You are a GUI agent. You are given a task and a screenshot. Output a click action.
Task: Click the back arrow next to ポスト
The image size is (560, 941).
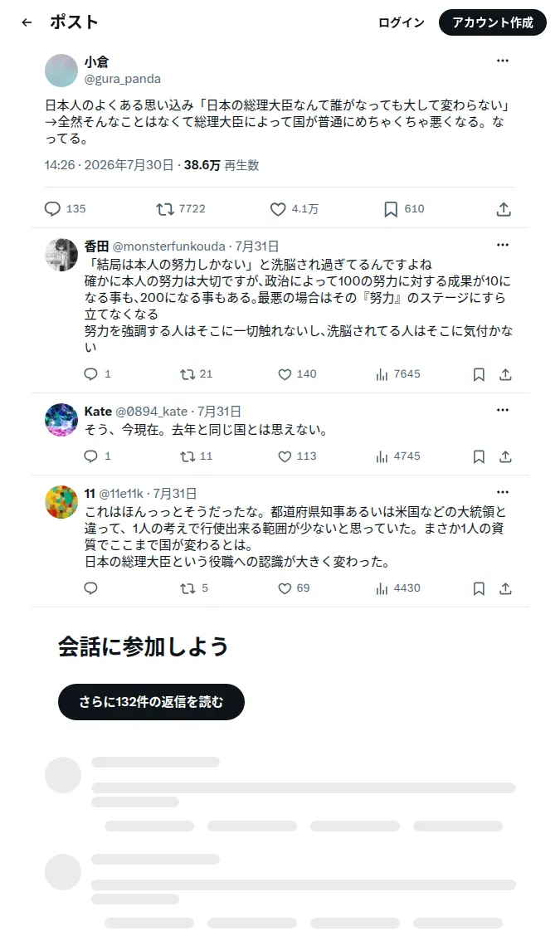point(27,22)
